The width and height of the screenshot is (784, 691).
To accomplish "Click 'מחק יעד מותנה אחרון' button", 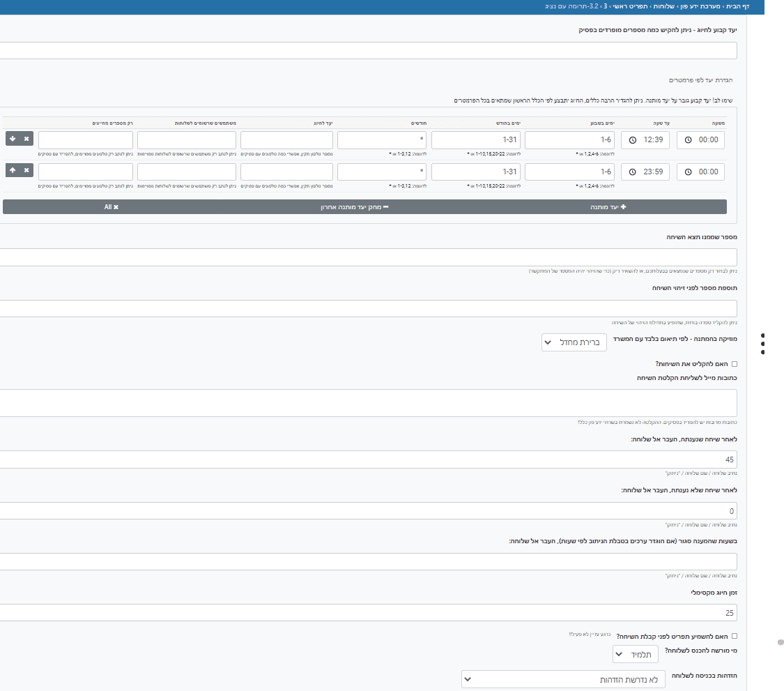I will pyautogui.click(x=355, y=207).
